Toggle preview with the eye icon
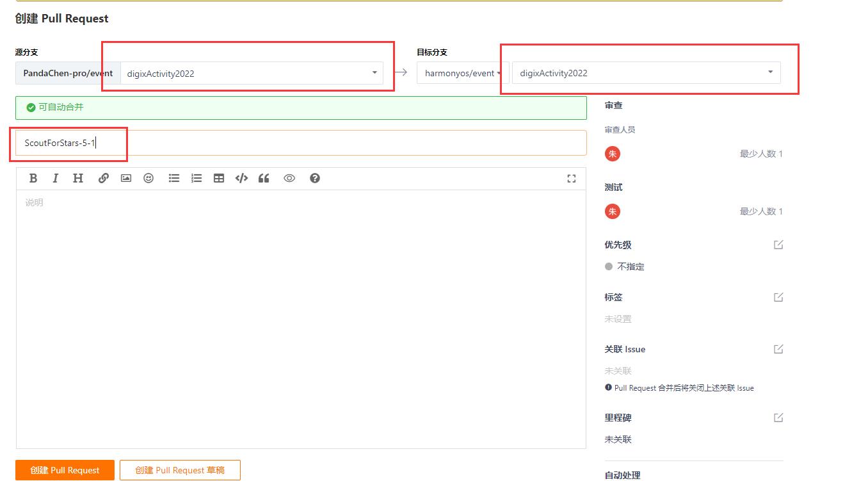 pos(289,179)
